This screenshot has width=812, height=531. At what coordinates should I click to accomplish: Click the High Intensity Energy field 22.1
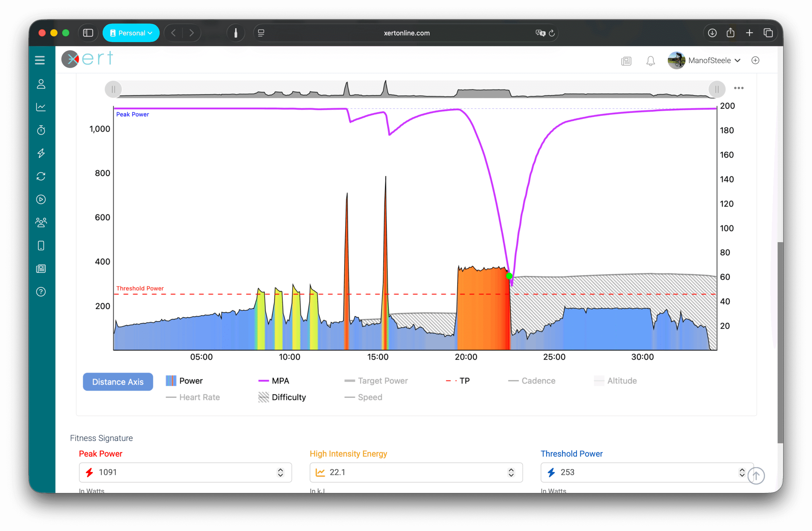click(416, 472)
